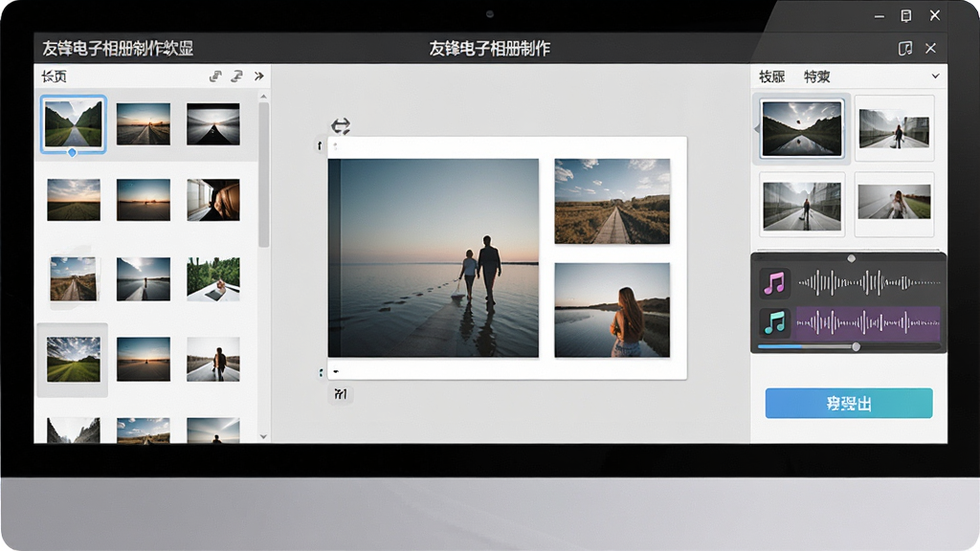This screenshot has height=551, width=980.
Task: Select the thumbnail with green trees and white boat
Action: pos(213,279)
